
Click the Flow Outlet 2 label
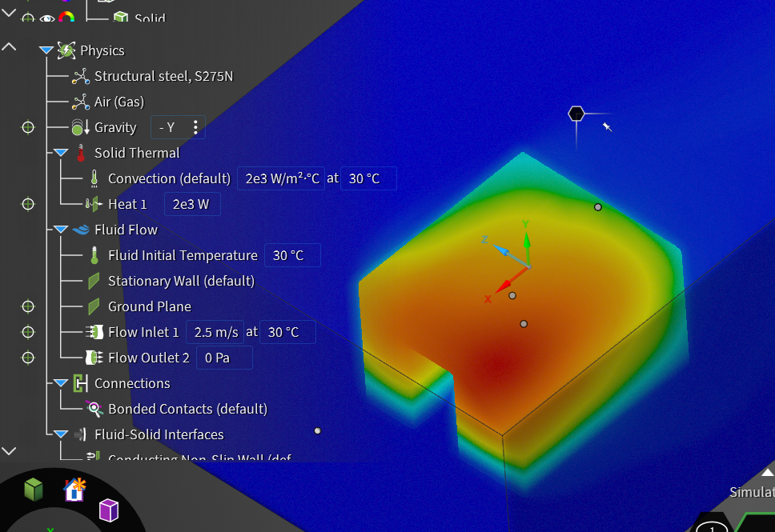point(149,358)
